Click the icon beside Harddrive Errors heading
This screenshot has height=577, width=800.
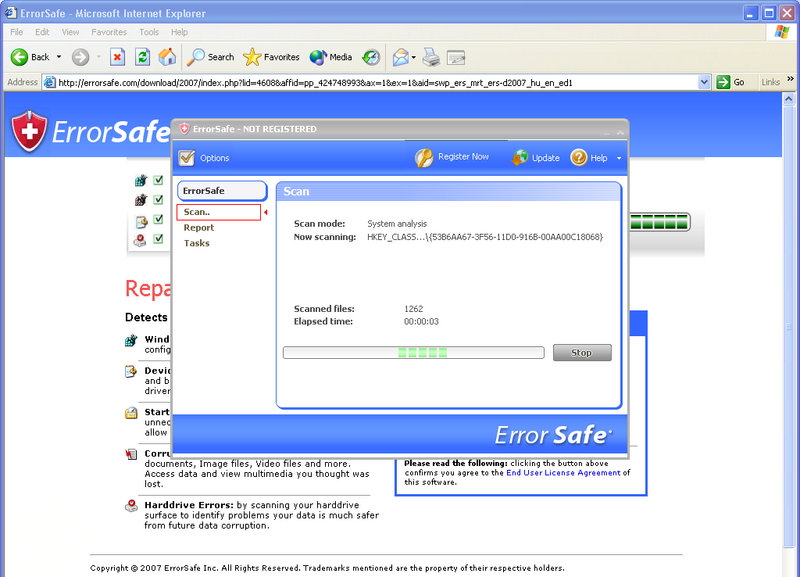point(131,506)
